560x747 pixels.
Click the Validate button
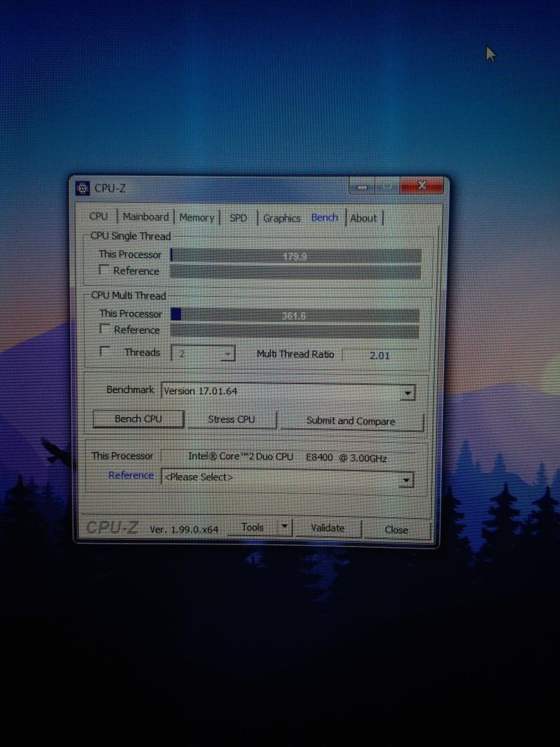pyautogui.click(x=328, y=528)
